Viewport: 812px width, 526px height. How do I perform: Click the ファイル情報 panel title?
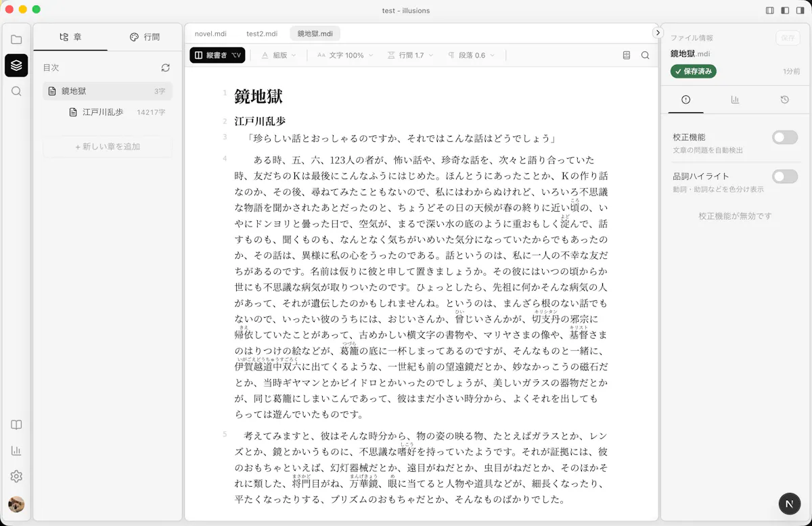[692, 38]
